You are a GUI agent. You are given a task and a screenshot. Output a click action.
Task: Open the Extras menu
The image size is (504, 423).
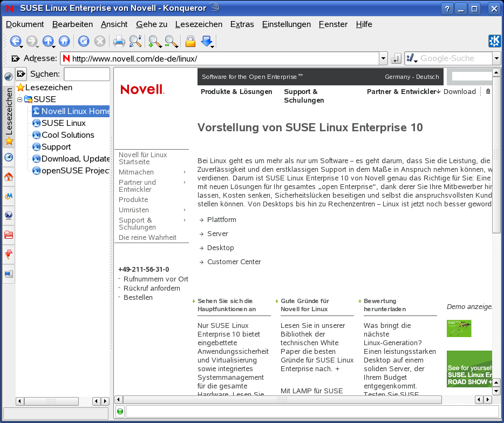coord(242,24)
